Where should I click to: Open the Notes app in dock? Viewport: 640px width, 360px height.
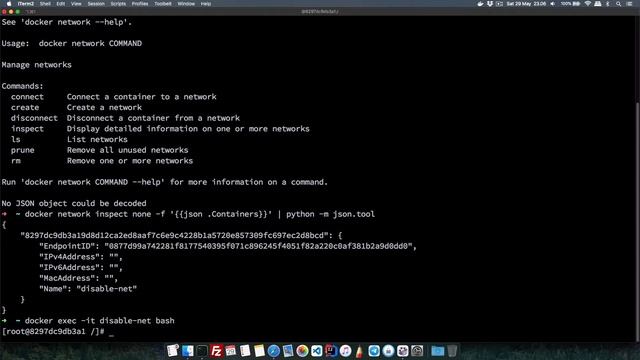(259, 351)
